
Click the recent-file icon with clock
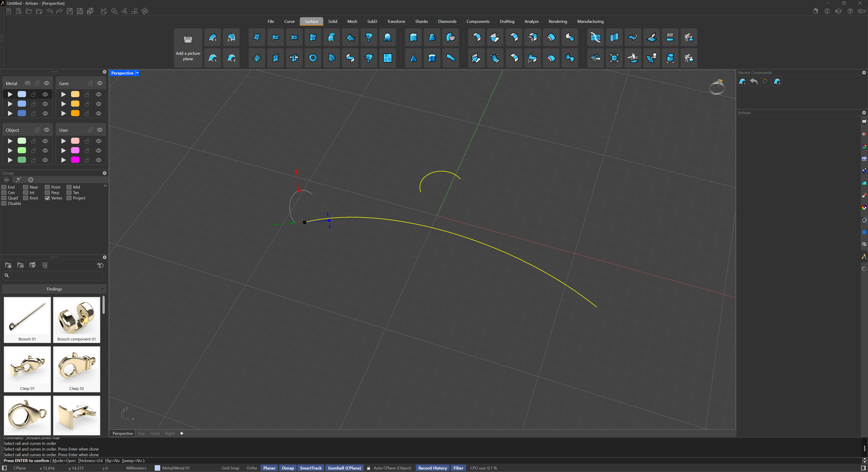coord(19,11)
